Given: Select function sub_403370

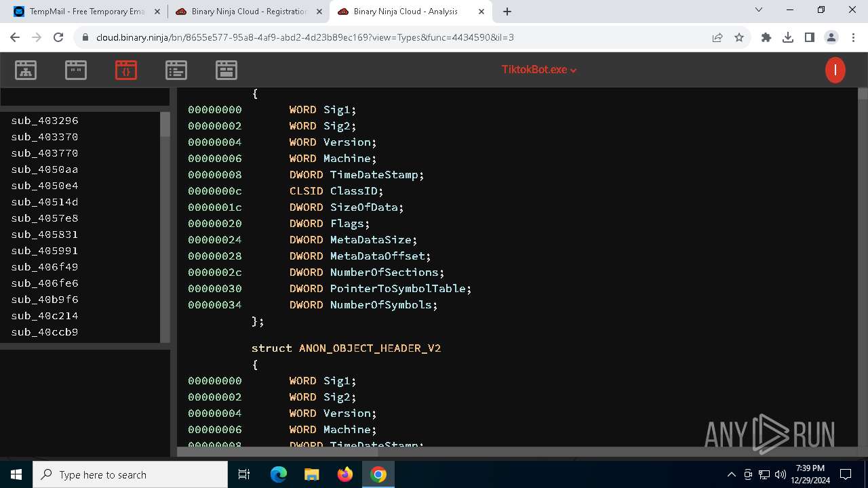Looking at the screenshot, I should coord(45,137).
